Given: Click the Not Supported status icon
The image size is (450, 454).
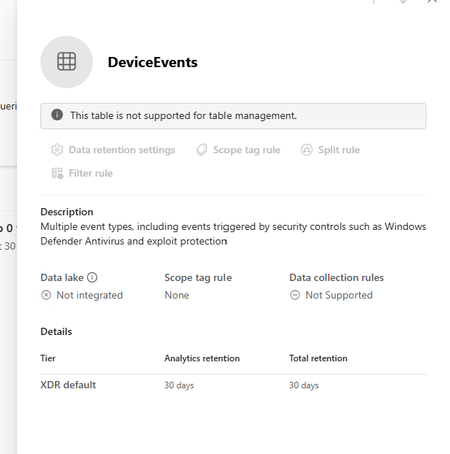Looking at the screenshot, I should [x=295, y=295].
